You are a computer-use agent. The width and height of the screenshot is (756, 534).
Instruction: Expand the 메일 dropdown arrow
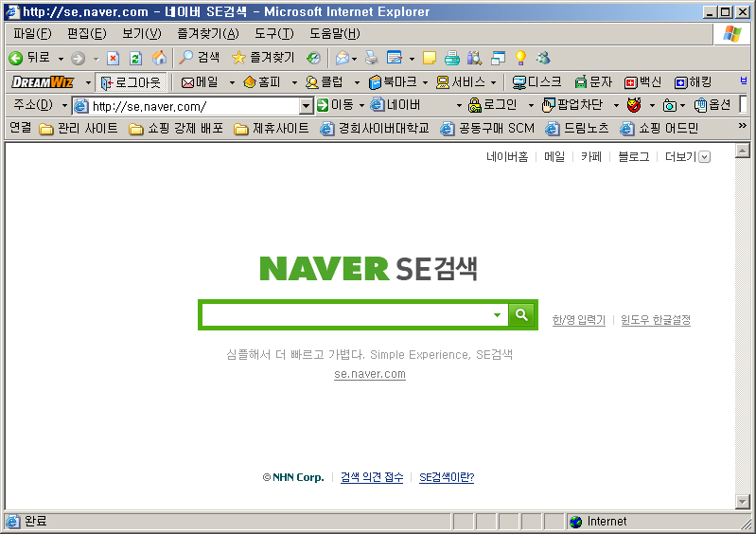point(232,83)
